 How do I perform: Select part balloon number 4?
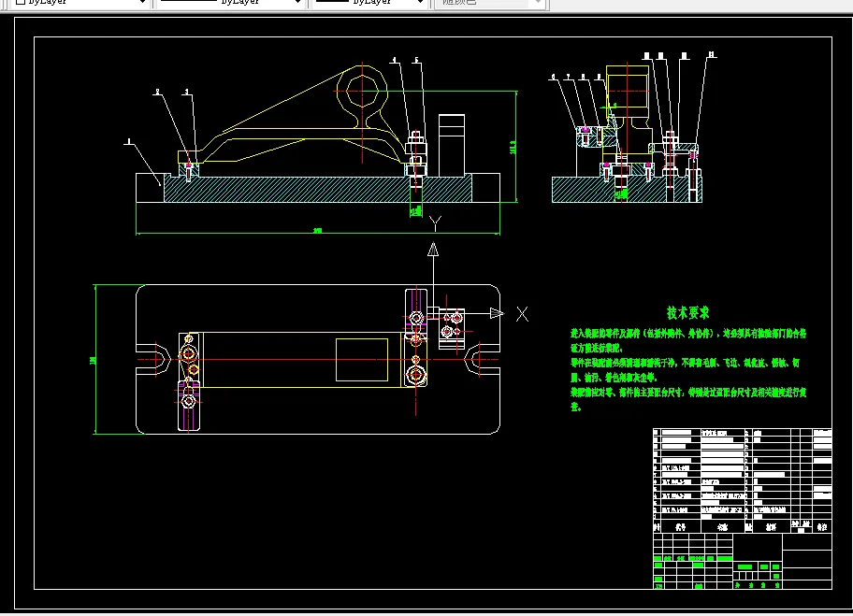click(395, 61)
